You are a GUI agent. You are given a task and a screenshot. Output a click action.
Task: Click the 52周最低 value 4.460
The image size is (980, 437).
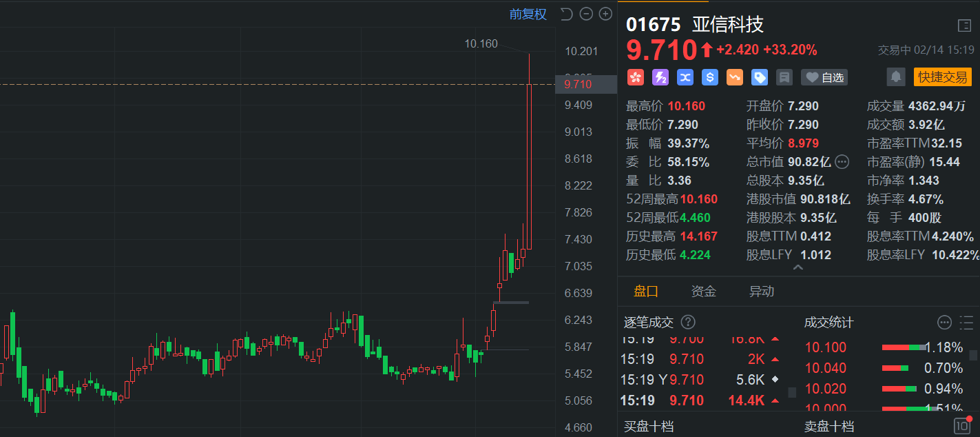[696, 218]
